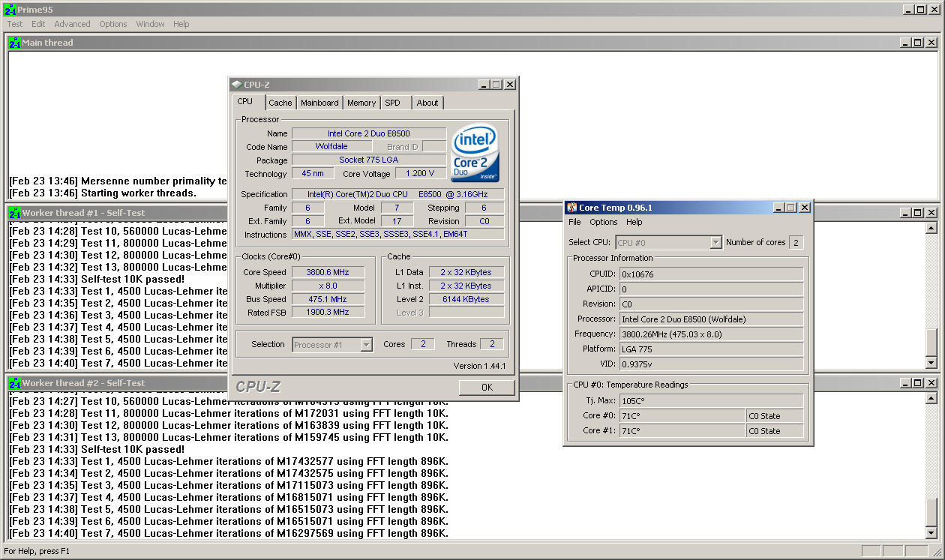Image resolution: width=945 pixels, height=560 pixels.
Task: Click "Starting worker threads." in Main thread
Action: tap(139, 193)
